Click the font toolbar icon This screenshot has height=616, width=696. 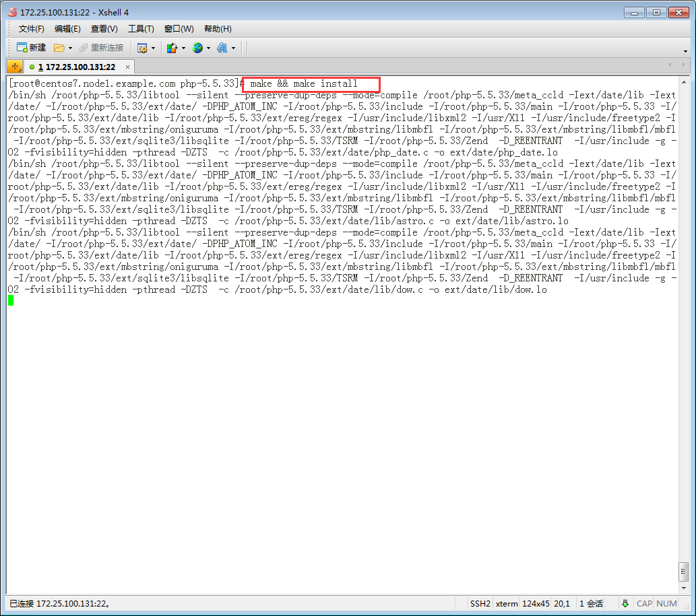pos(222,48)
